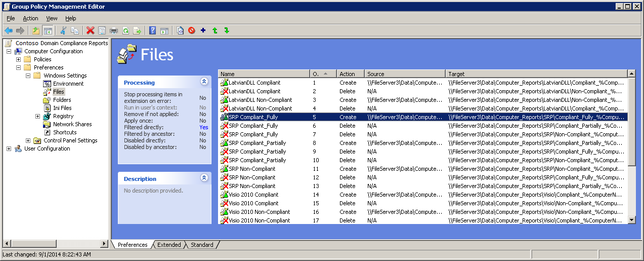Expand the User Configuration node

click(9, 148)
